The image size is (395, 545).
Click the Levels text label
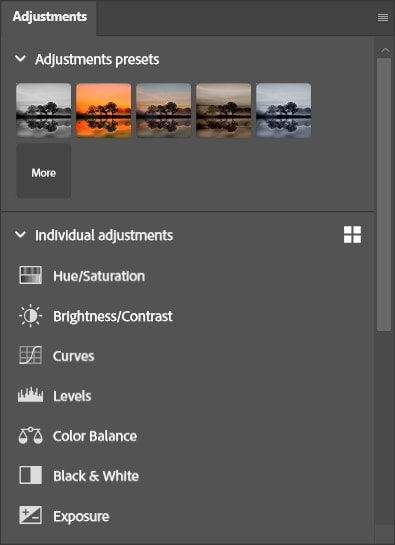click(x=72, y=396)
